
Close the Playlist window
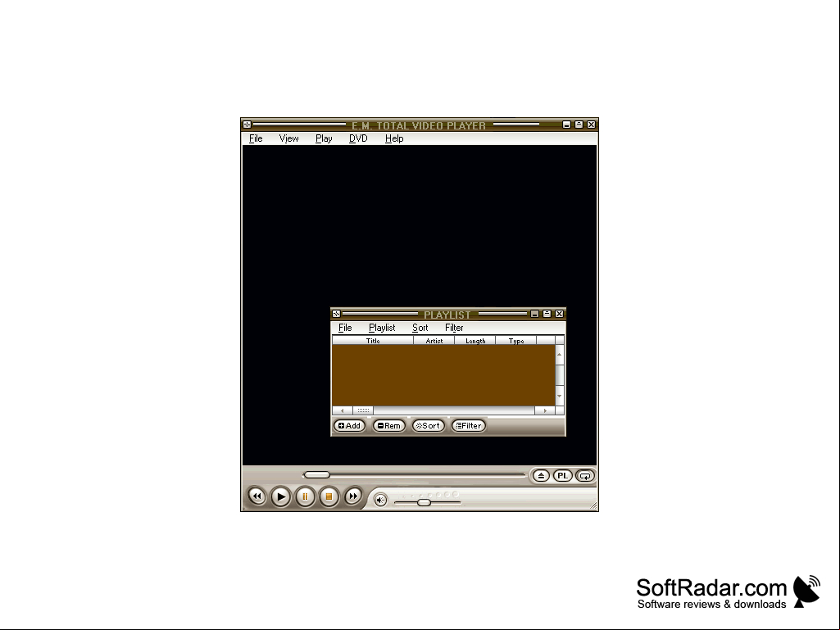click(x=559, y=314)
